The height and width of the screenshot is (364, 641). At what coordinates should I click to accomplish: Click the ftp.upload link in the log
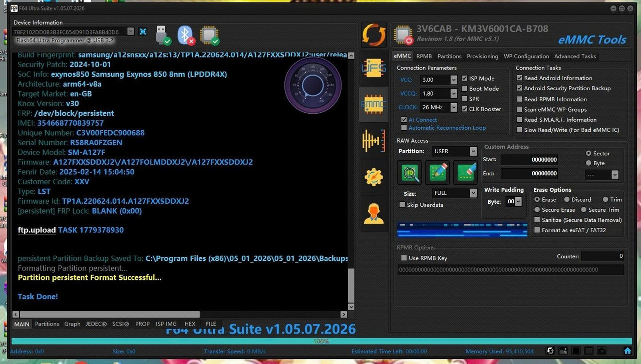pos(37,230)
